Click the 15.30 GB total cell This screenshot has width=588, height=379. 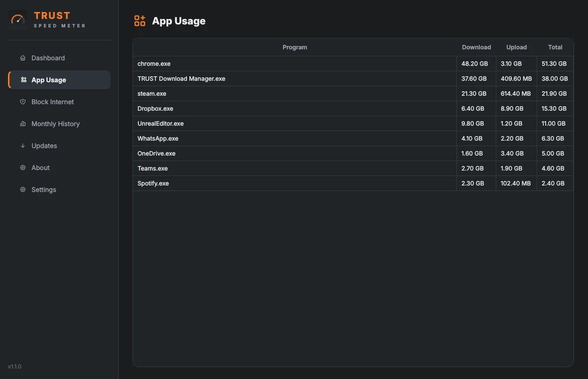point(554,108)
